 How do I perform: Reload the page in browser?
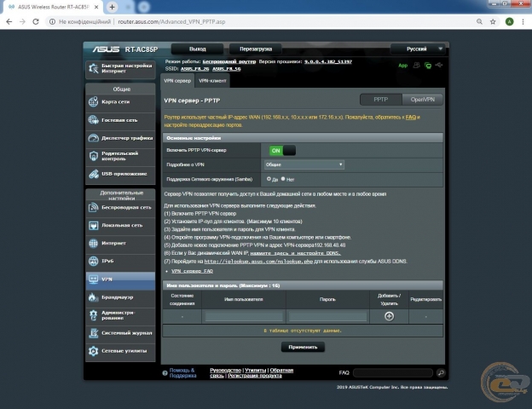tap(36, 21)
